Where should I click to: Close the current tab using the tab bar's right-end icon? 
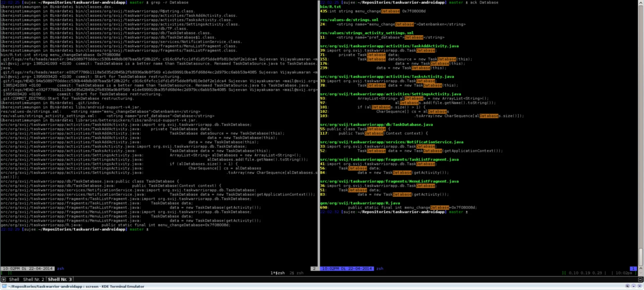tap(640, 279)
